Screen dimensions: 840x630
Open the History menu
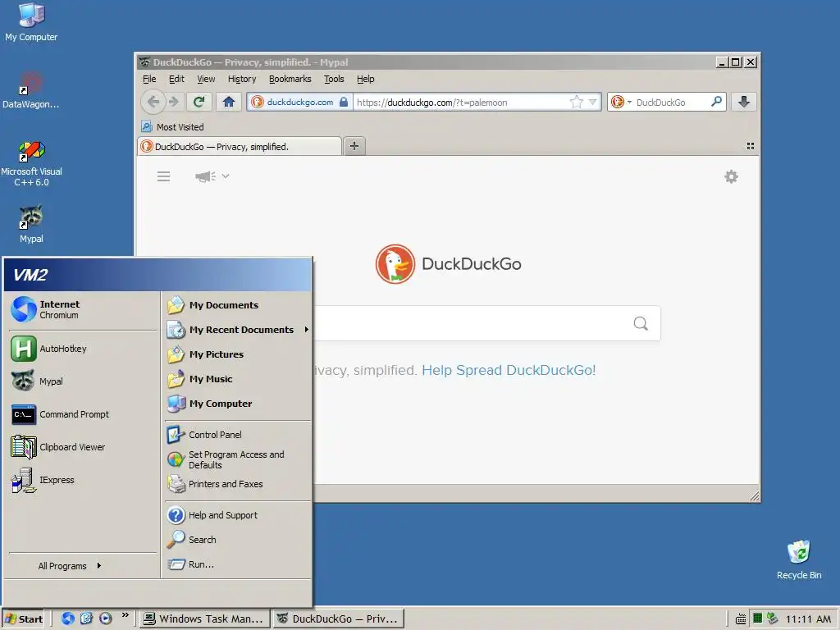(x=242, y=79)
